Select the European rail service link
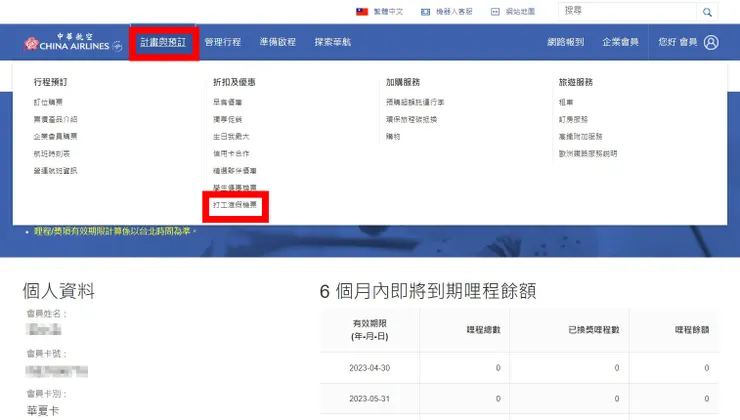 (588, 153)
